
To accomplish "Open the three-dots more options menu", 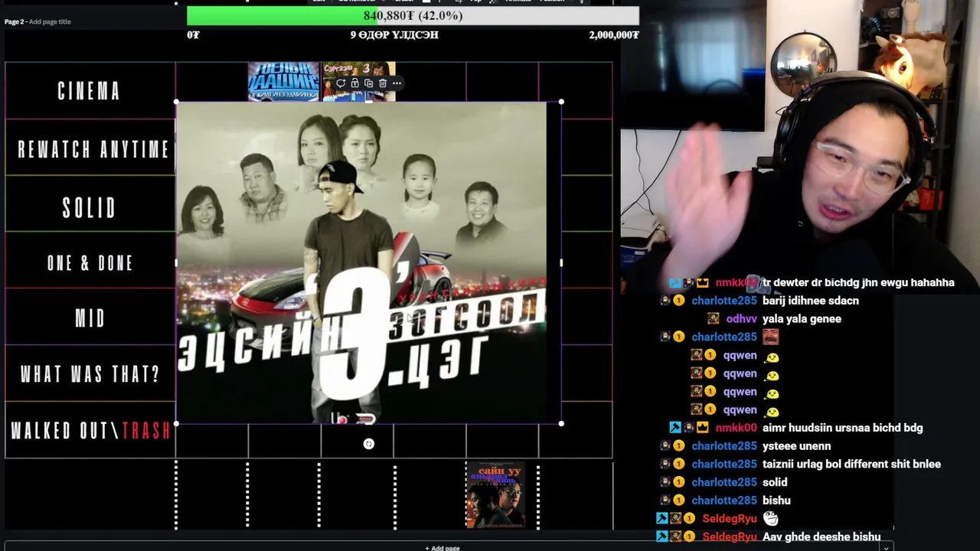I will pos(397,83).
